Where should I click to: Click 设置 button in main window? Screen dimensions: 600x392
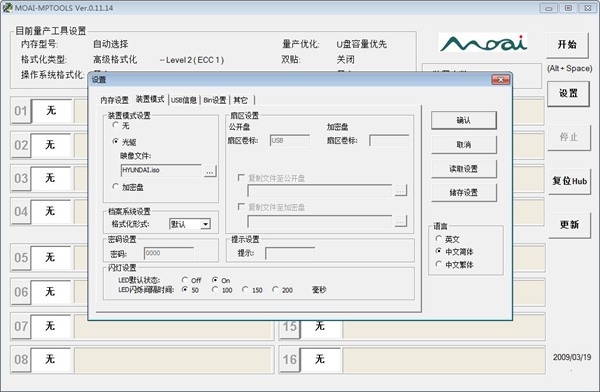point(568,93)
